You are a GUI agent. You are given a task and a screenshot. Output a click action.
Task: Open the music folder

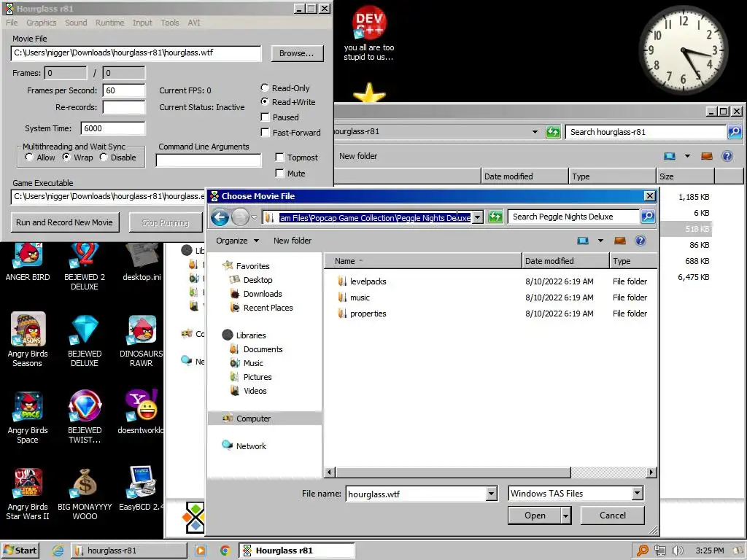coord(360,297)
